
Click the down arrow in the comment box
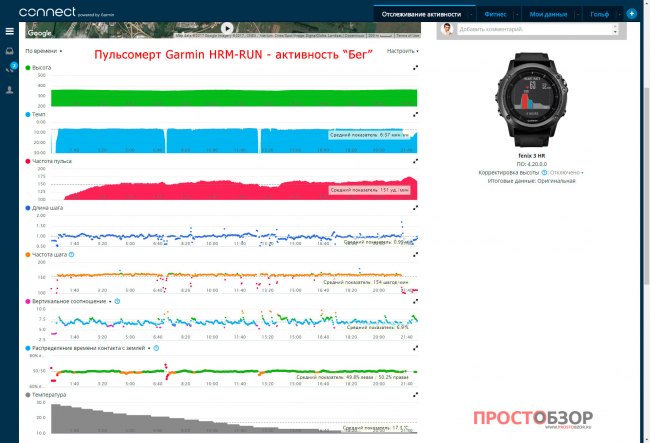pos(615,32)
